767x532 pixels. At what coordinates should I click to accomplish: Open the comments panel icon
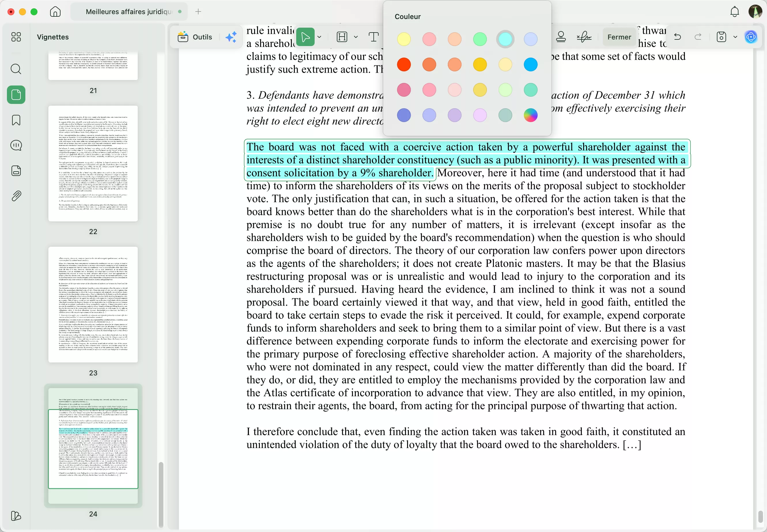tap(16, 145)
